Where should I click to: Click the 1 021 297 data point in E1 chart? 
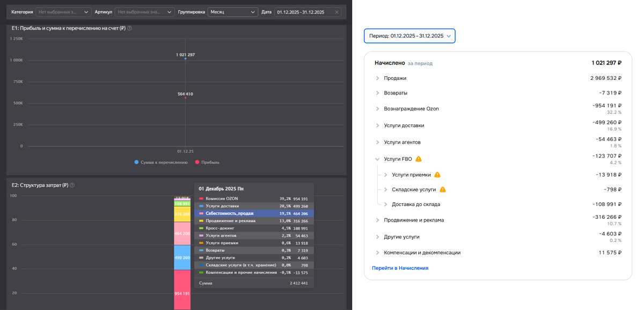point(185,58)
